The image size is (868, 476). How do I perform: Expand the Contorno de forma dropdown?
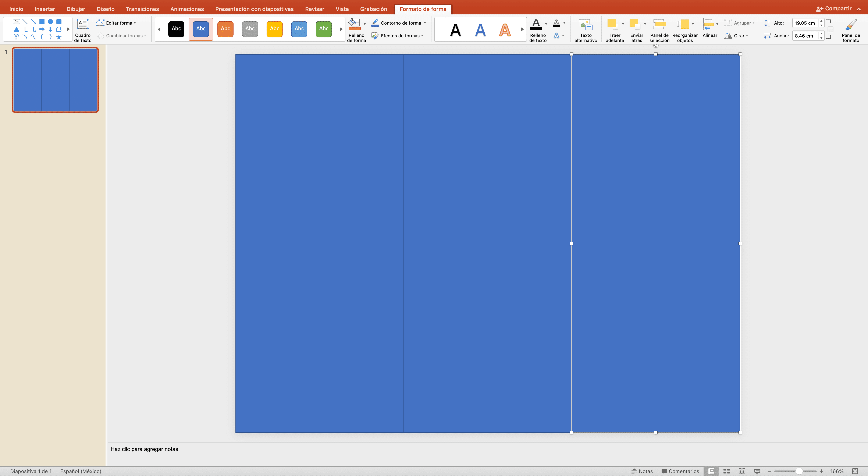[424, 23]
